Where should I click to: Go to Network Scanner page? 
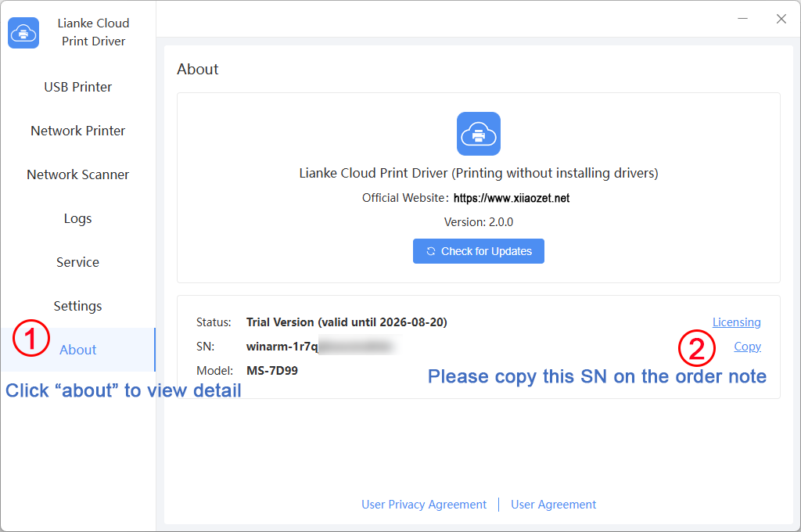(77, 174)
